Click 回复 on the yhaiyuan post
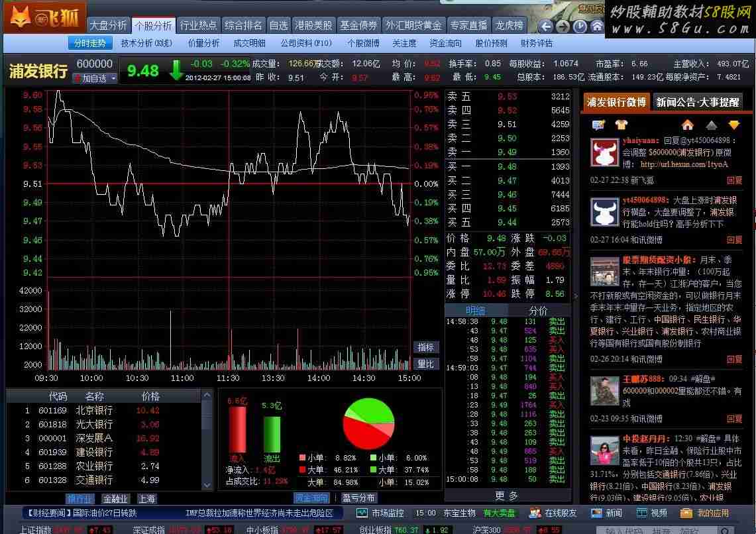 (734, 180)
